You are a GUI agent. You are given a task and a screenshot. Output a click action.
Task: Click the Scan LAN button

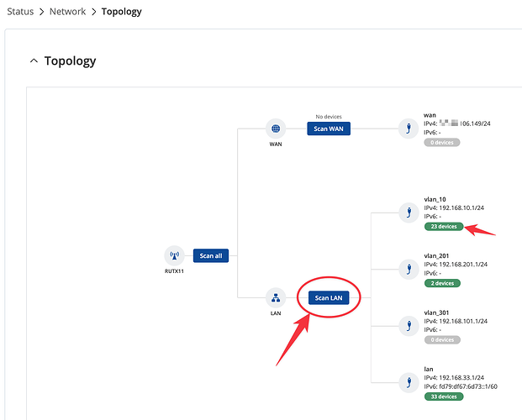pos(329,298)
